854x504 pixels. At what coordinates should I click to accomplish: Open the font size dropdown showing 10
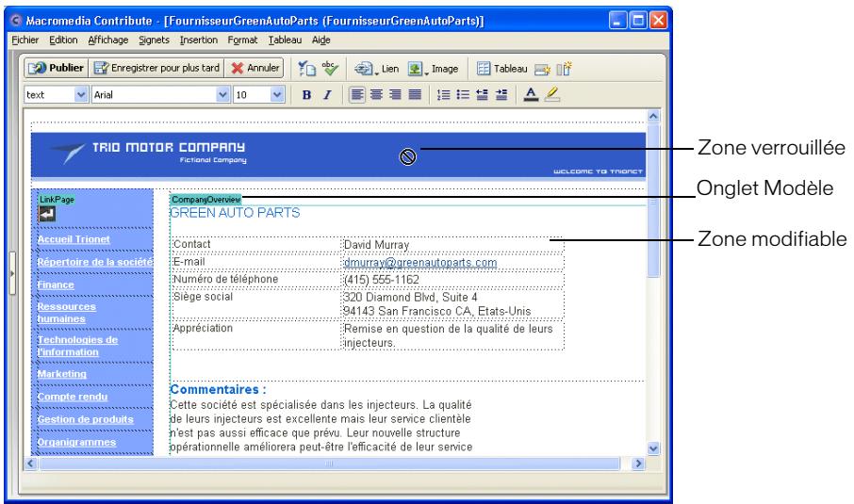click(x=258, y=95)
